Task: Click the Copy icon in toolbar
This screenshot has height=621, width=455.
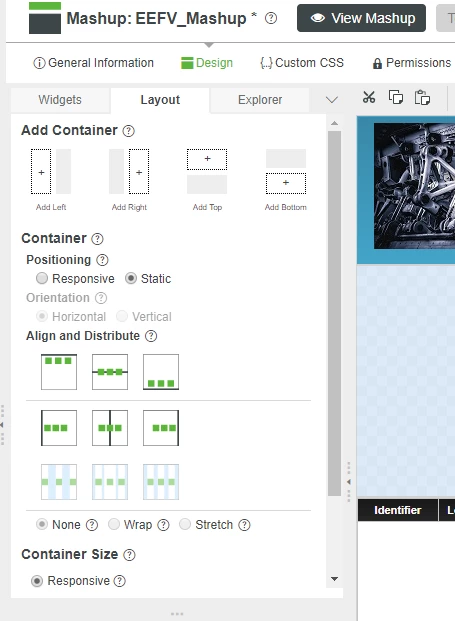Action: pyautogui.click(x=396, y=97)
